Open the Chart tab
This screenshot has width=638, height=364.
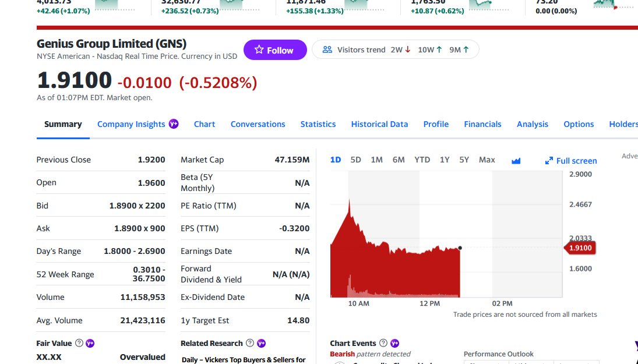pyautogui.click(x=205, y=124)
